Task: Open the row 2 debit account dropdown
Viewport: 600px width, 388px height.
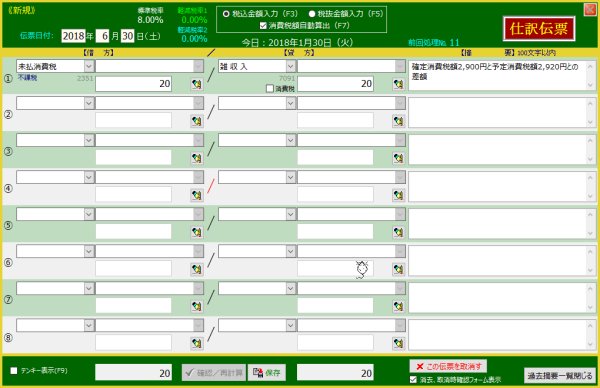Action: point(89,103)
